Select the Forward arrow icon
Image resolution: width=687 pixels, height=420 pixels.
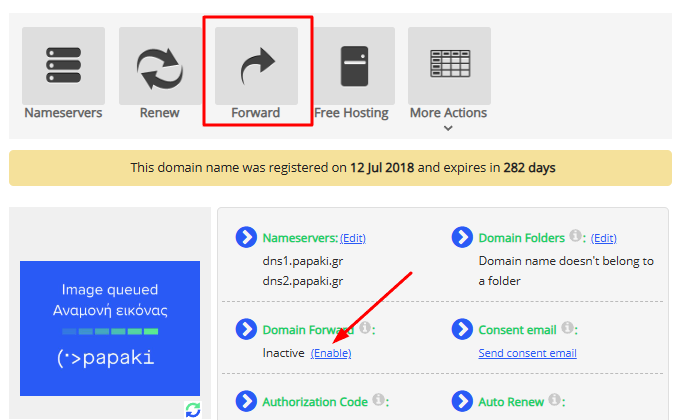tap(257, 66)
